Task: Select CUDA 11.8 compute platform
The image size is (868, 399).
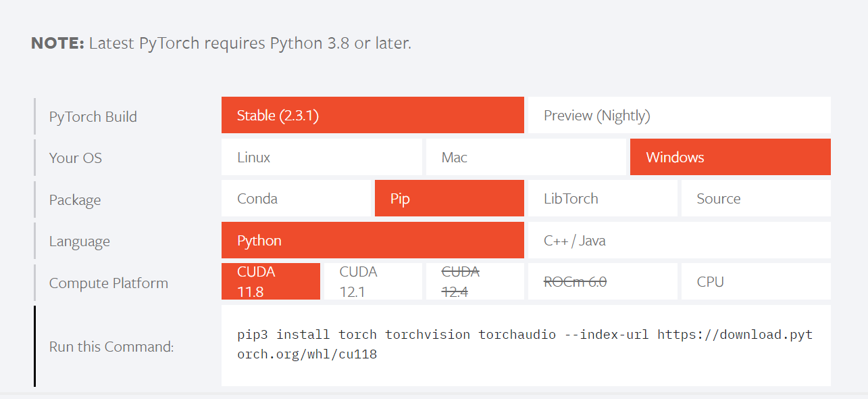Action: [271, 281]
